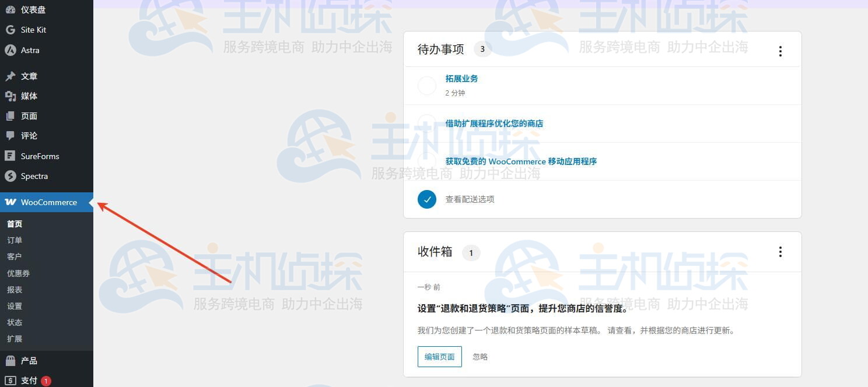This screenshot has width=868, height=387.
Task: Click the 忽略 link to dismiss the notice
Action: pos(480,356)
